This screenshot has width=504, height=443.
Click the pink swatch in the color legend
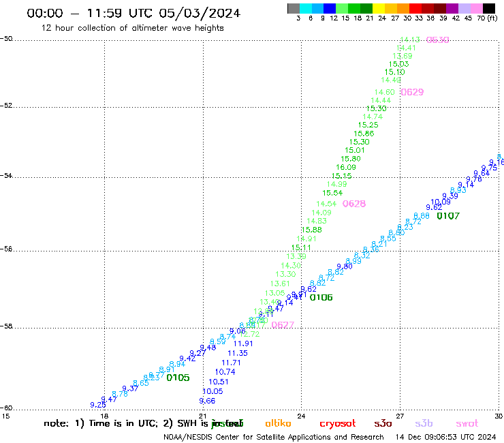pos(476,8)
